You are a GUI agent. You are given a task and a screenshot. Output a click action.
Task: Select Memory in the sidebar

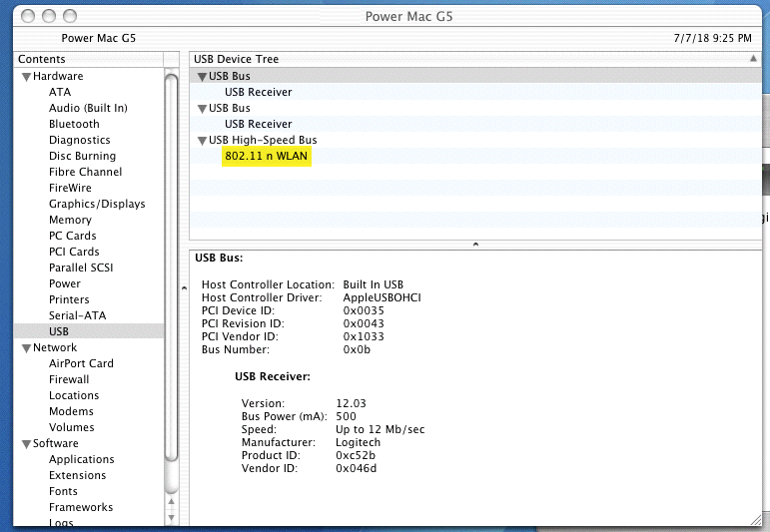click(70, 220)
